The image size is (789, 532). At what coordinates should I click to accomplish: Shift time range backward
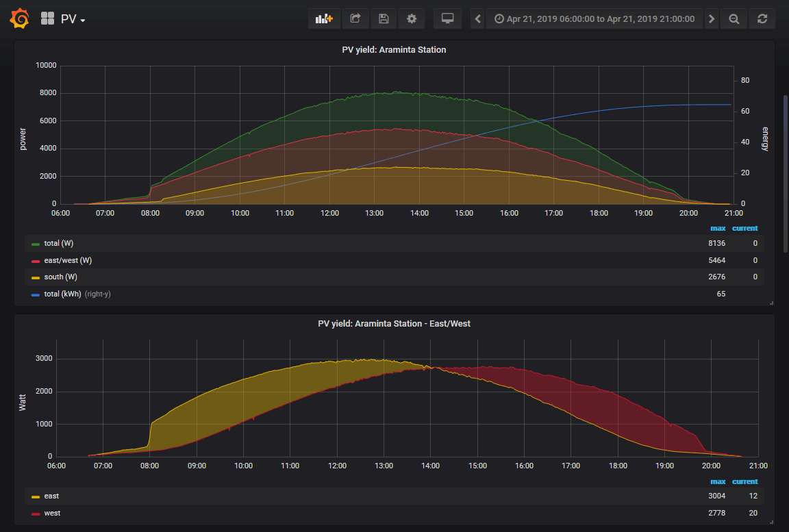click(x=477, y=18)
